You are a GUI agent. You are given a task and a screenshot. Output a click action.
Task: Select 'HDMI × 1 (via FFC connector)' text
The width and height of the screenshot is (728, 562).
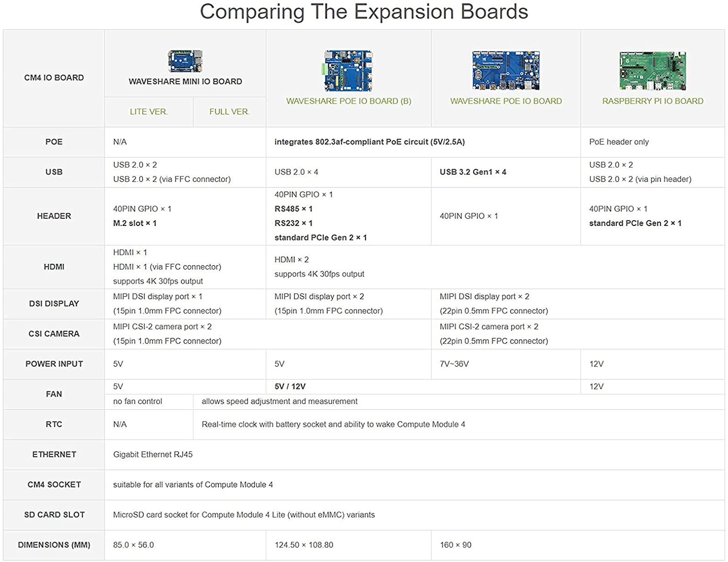[167, 267]
